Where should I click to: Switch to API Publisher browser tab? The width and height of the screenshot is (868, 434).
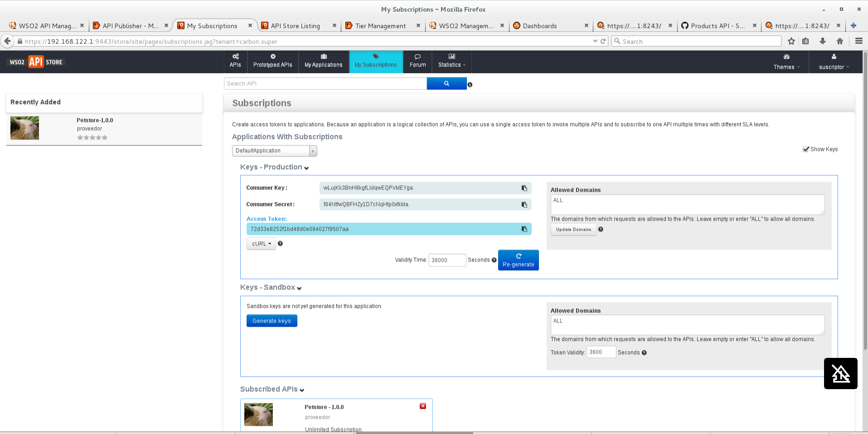[130, 26]
